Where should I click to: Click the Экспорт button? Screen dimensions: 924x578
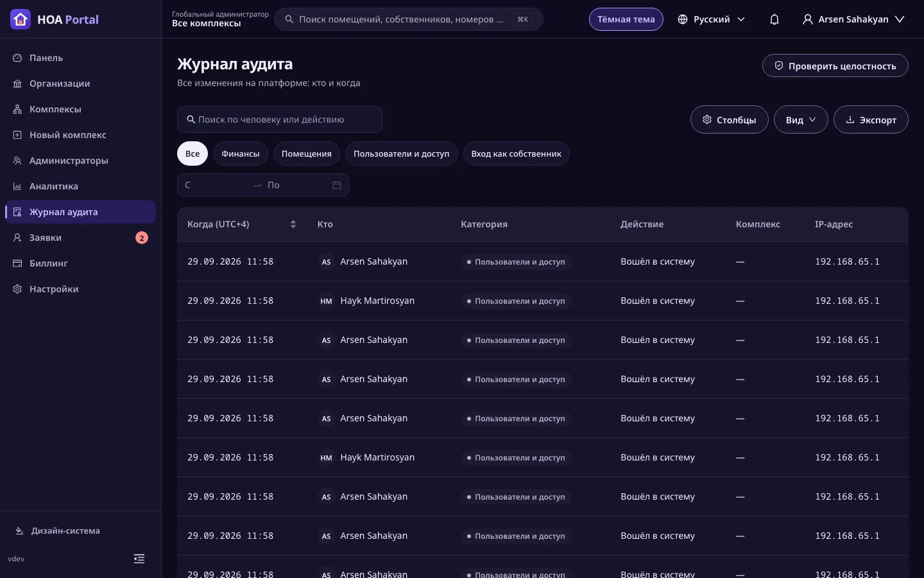click(x=871, y=119)
